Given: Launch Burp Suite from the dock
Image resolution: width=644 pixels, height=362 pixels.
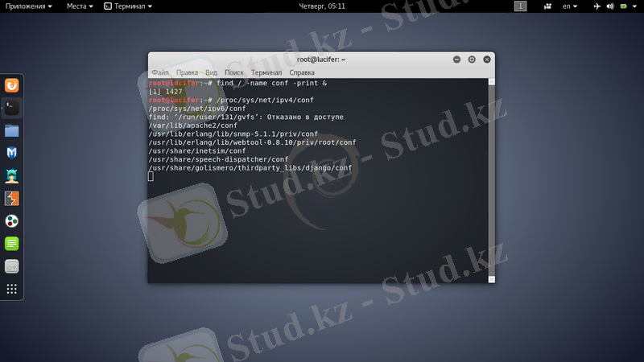Looking at the screenshot, I should [x=11, y=199].
